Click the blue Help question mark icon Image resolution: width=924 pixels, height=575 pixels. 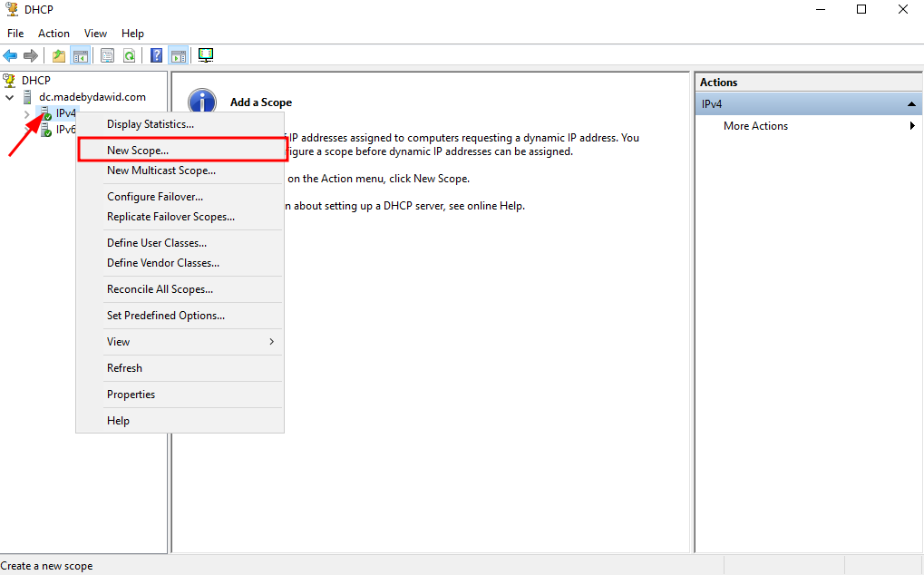click(156, 56)
